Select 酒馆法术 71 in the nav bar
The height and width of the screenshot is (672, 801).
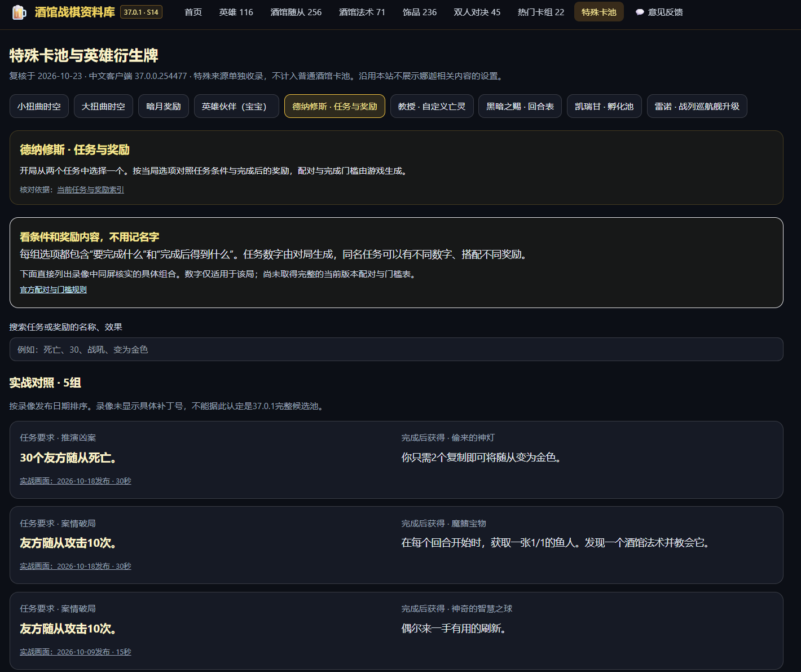362,12
